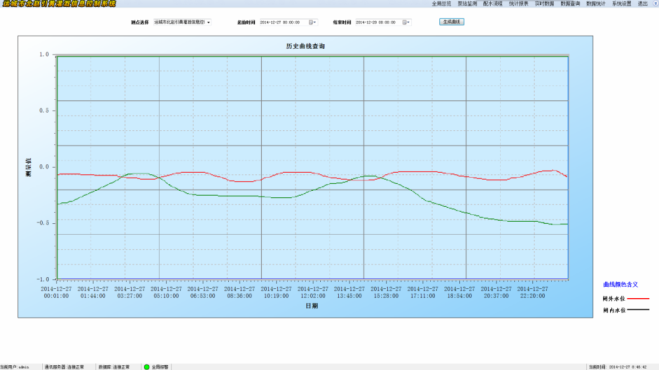Viewport: 659px width, 370px height.
Task: Click the 生成曲线 generate curve button
Action: point(451,22)
